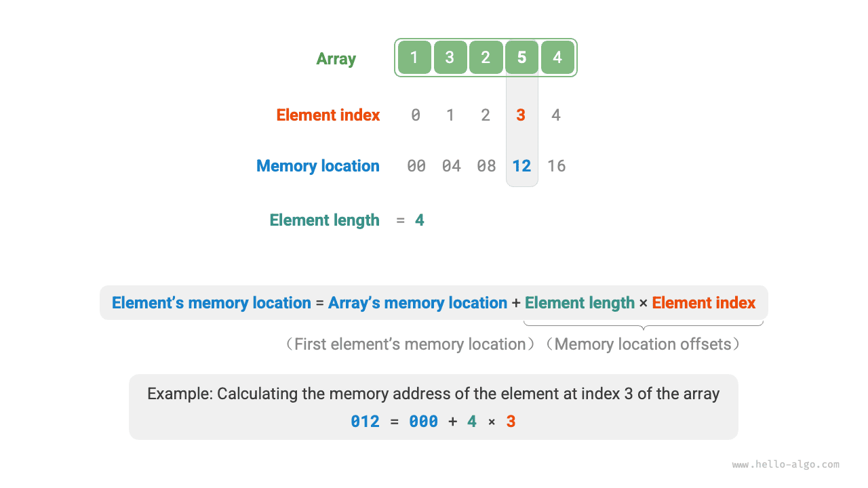This screenshot has height=488, width=868.
Task: Click memory location 08
Action: click(486, 166)
